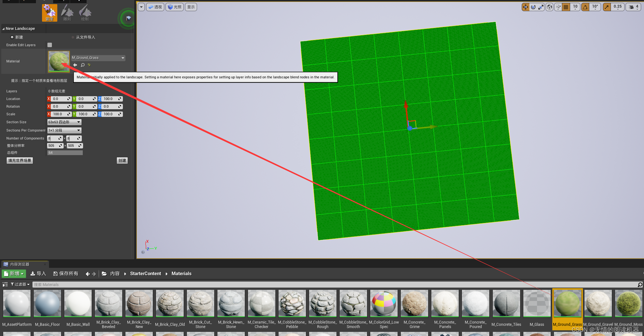Open the 显示 viewport menu
Viewport: 644px width, 336px height.
point(191,7)
